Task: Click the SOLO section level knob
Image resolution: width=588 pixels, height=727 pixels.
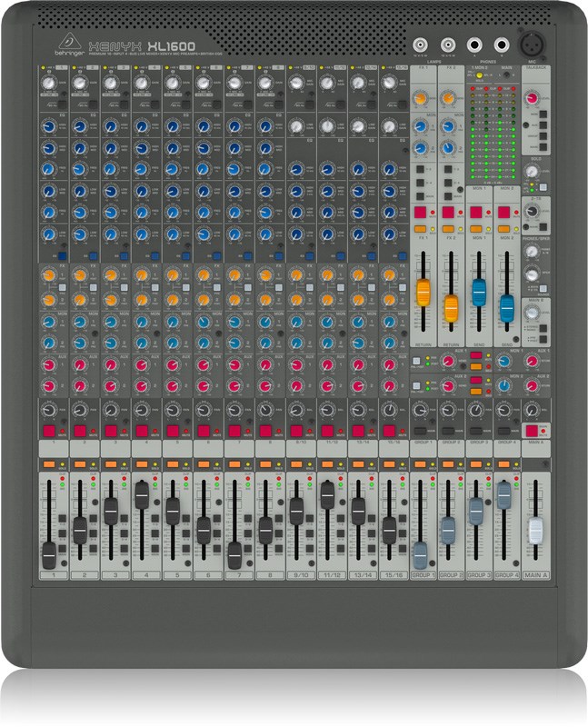Action: tap(532, 172)
